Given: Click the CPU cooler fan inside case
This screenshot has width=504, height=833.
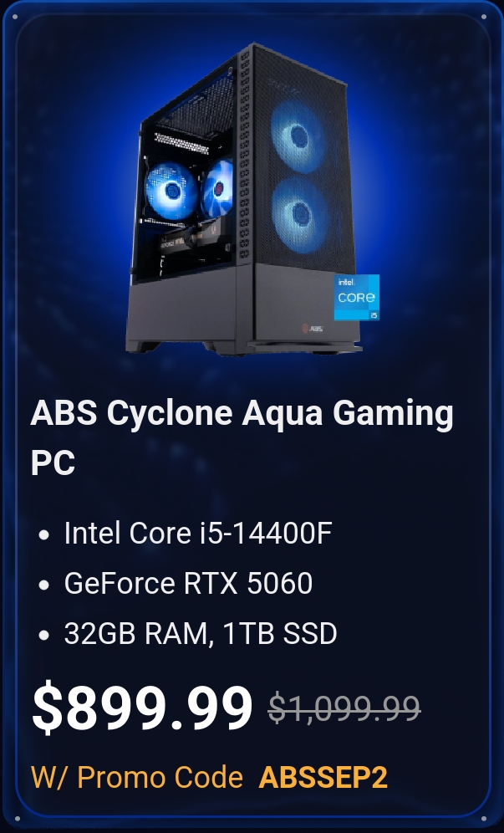Looking at the screenshot, I should (217, 188).
